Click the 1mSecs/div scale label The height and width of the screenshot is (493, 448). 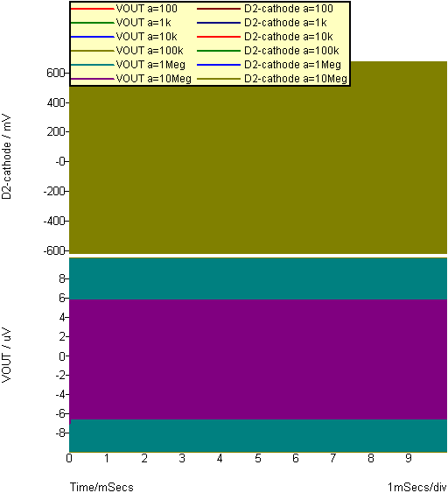pyautogui.click(x=417, y=487)
